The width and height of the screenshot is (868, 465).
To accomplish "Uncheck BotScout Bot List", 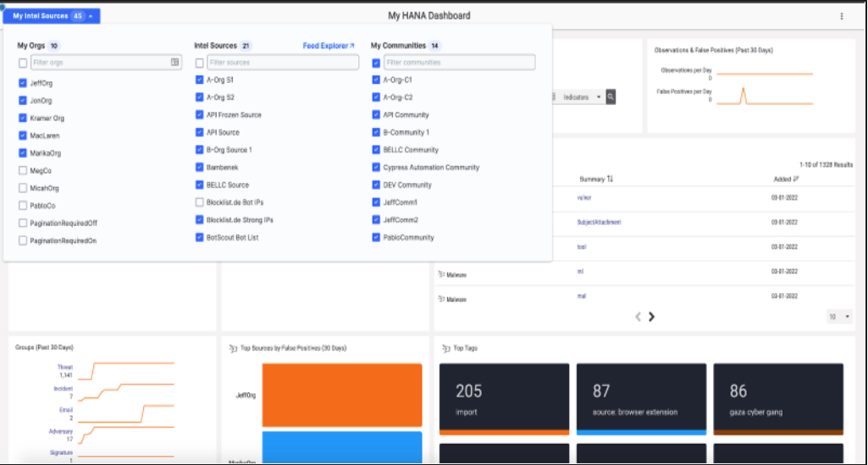I will pos(199,237).
